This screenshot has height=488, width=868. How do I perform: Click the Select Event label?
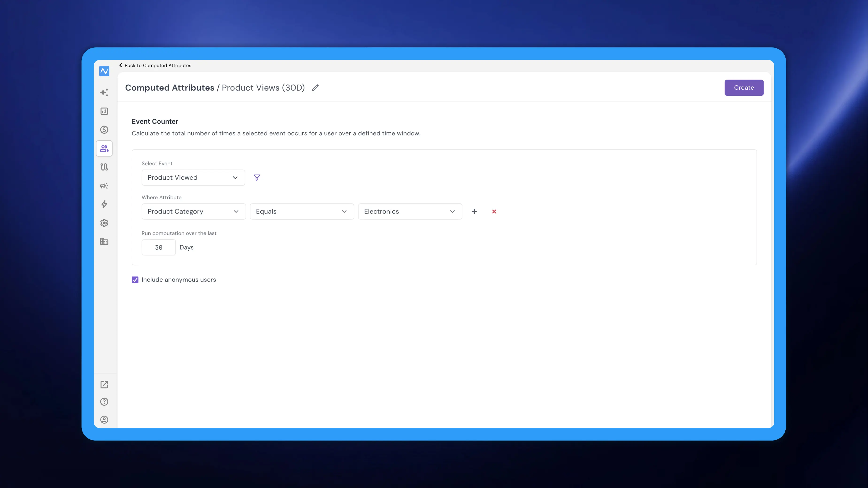(x=157, y=163)
